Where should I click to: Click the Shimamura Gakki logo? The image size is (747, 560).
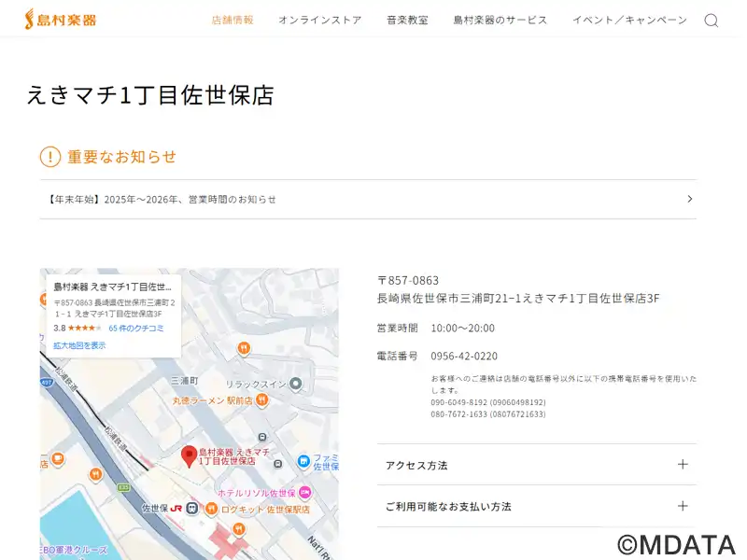[x=60, y=20]
